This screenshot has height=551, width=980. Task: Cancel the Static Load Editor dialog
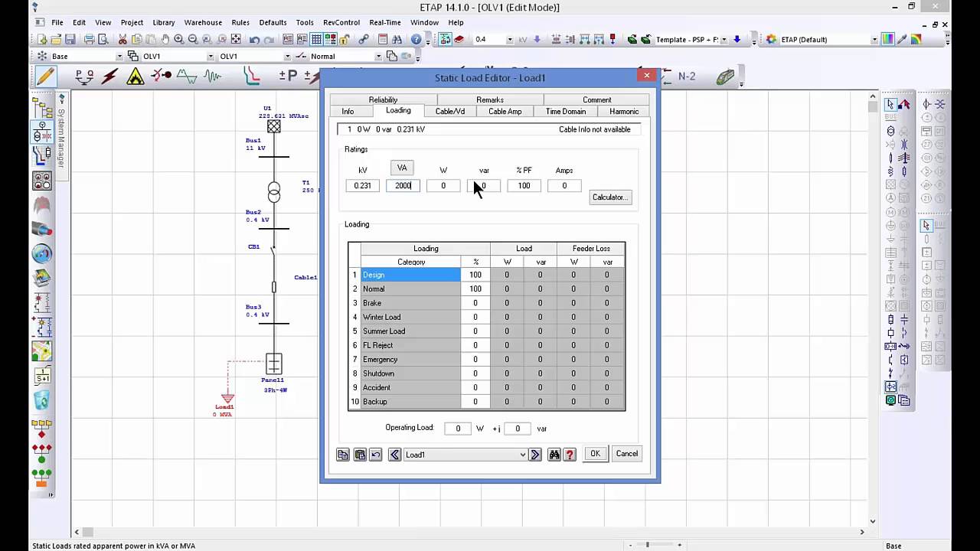pyautogui.click(x=626, y=454)
